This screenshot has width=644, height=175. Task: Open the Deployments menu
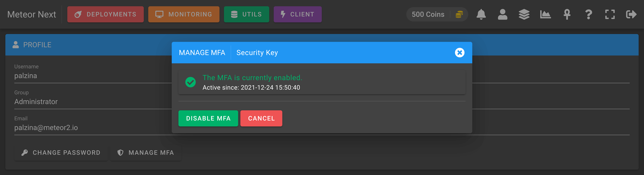(106, 14)
